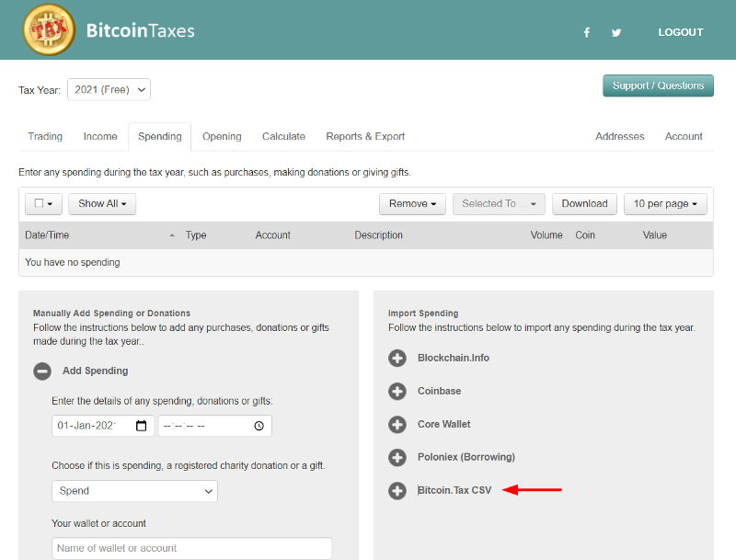The height and width of the screenshot is (560, 736).
Task: Sort by Date/Time column arrow
Action: coord(172,235)
